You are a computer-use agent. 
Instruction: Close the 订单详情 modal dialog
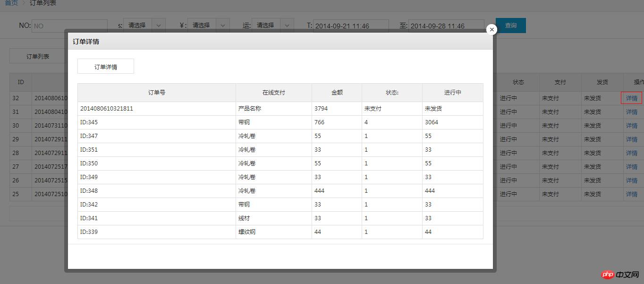(x=491, y=29)
